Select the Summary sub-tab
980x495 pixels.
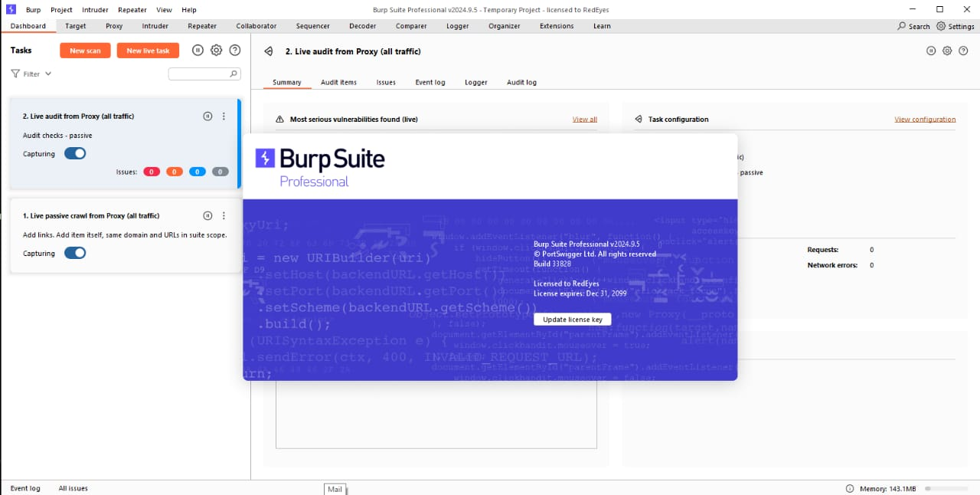pos(287,82)
